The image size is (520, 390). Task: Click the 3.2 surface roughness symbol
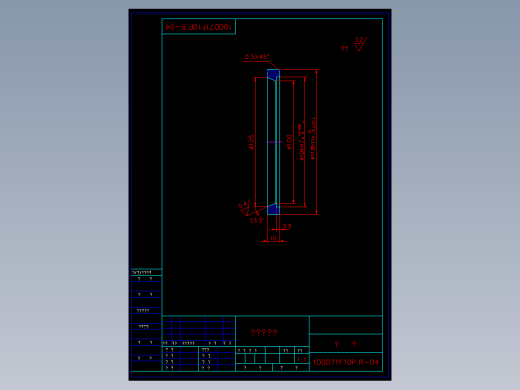(x=360, y=44)
